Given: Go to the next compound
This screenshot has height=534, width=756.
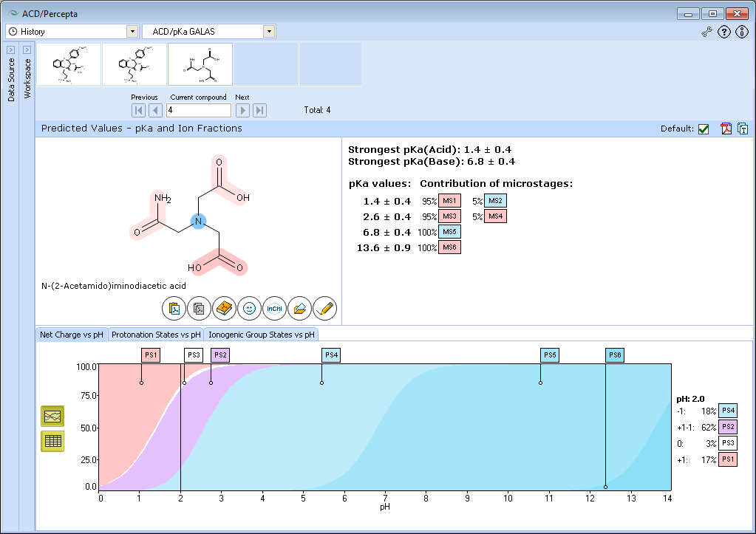Looking at the screenshot, I should point(242,110).
